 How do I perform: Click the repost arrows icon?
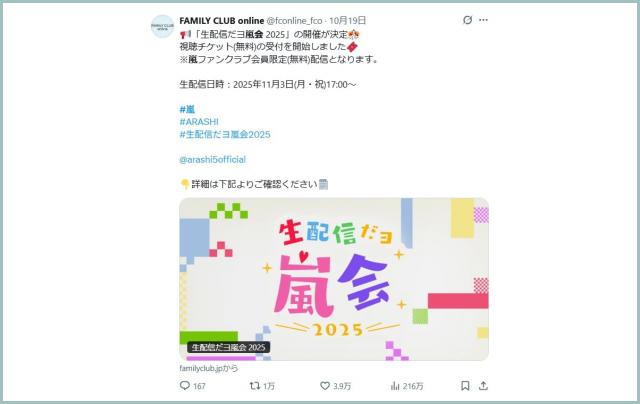[255, 386]
